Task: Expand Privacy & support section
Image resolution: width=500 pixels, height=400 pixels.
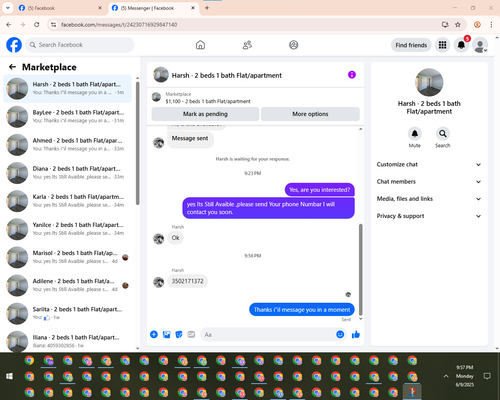Action: pos(429,216)
